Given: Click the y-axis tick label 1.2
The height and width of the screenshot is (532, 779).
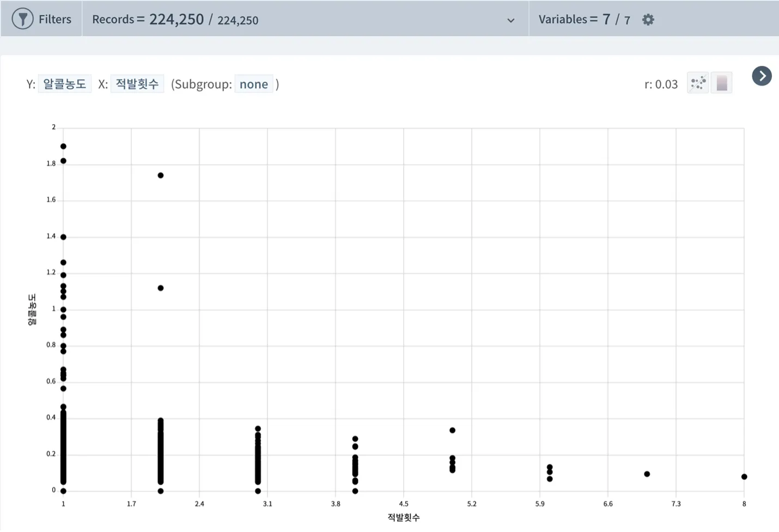Looking at the screenshot, I should pos(51,272).
